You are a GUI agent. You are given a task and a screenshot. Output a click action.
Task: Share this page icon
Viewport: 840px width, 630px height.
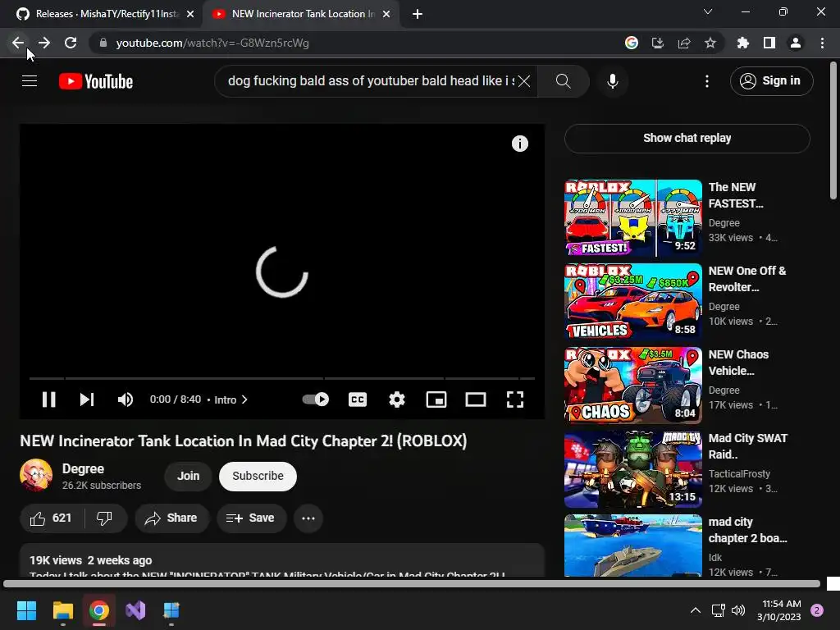click(x=684, y=43)
